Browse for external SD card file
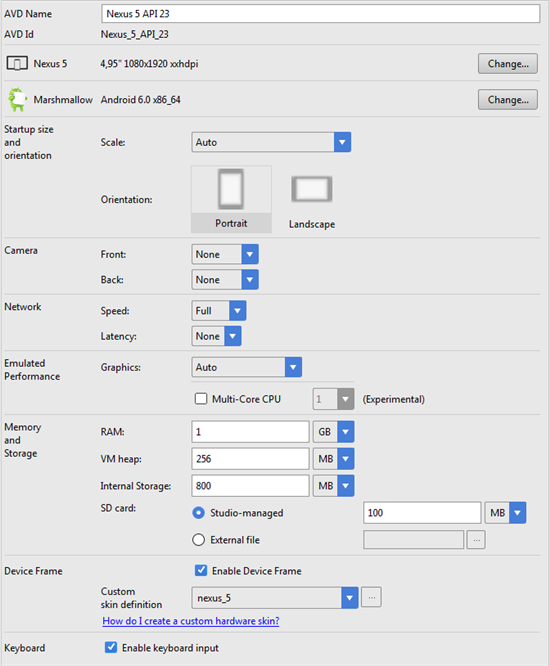Viewport: 550px width, 666px height. (x=476, y=539)
